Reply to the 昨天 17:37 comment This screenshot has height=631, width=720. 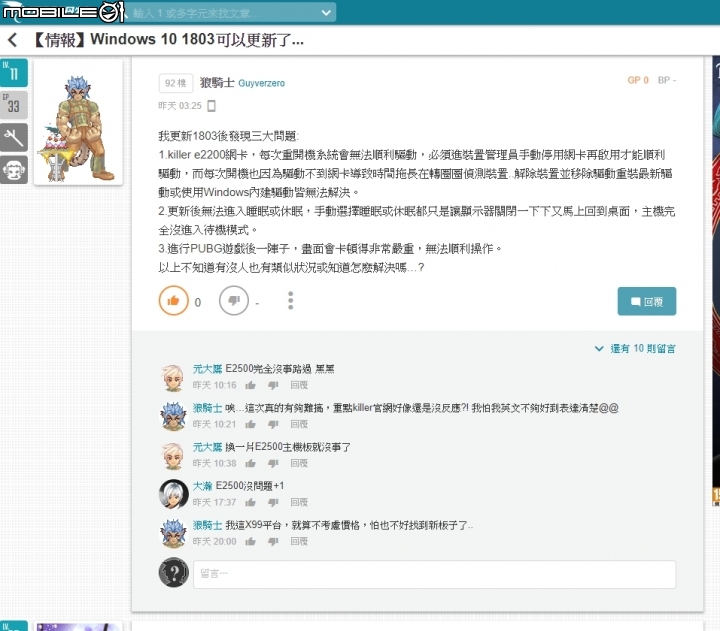coord(299,502)
